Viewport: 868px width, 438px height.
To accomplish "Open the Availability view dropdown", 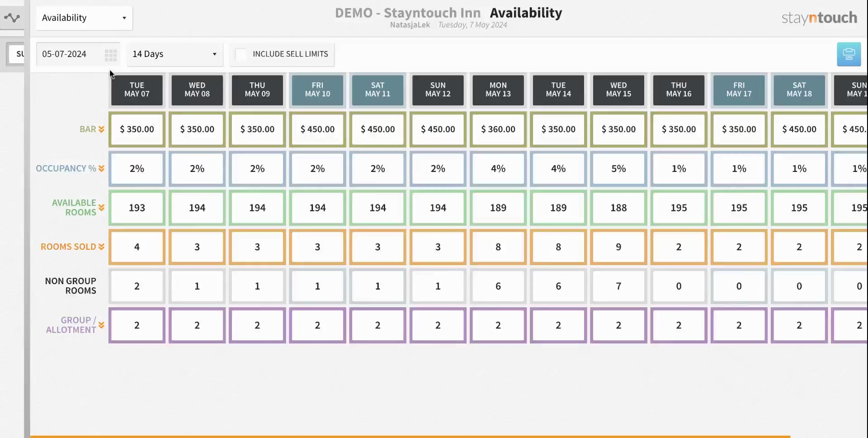I will click(x=85, y=18).
